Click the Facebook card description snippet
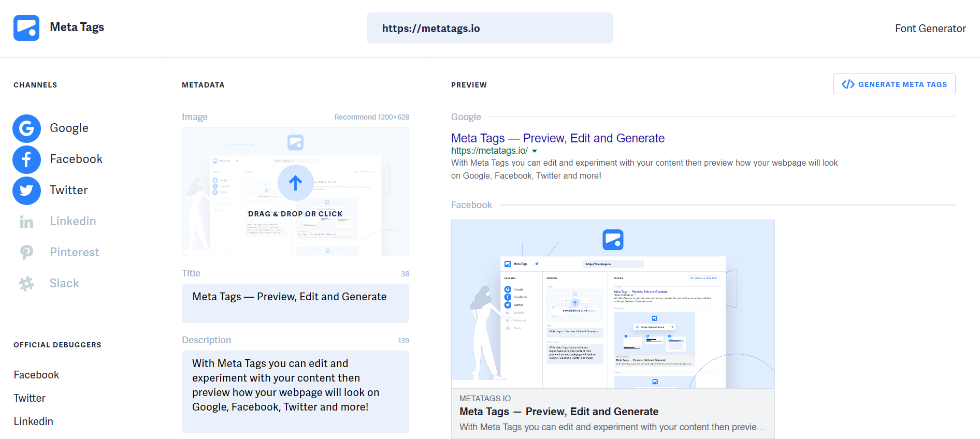 tap(612, 427)
